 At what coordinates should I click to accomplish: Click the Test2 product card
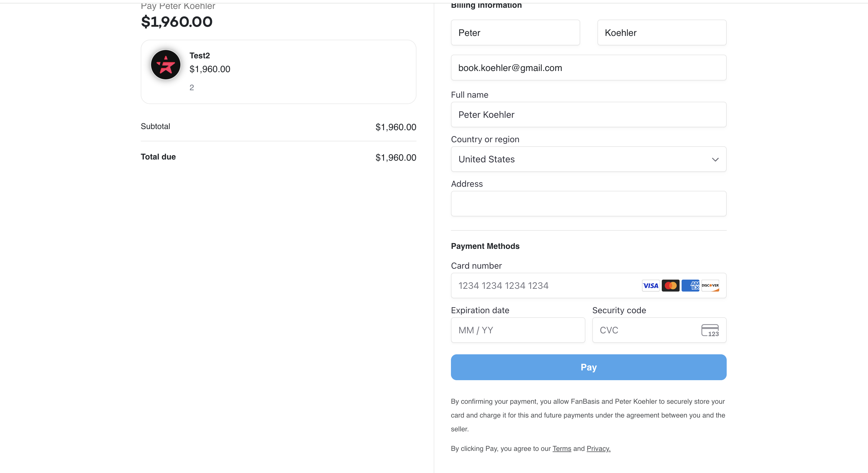(278, 72)
